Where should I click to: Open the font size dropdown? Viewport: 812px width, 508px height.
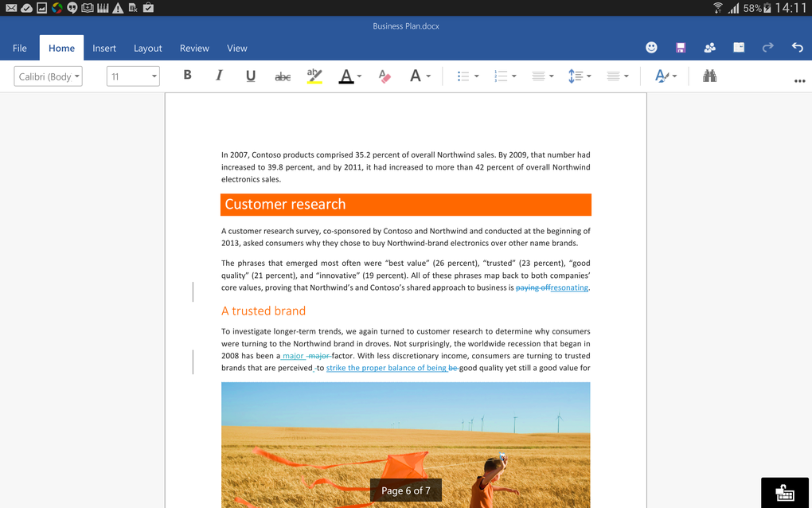point(132,75)
